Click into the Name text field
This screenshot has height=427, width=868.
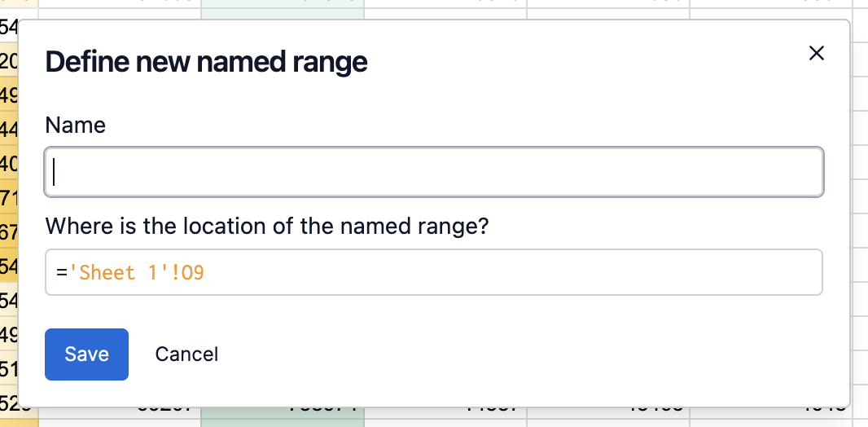(433, 172)
